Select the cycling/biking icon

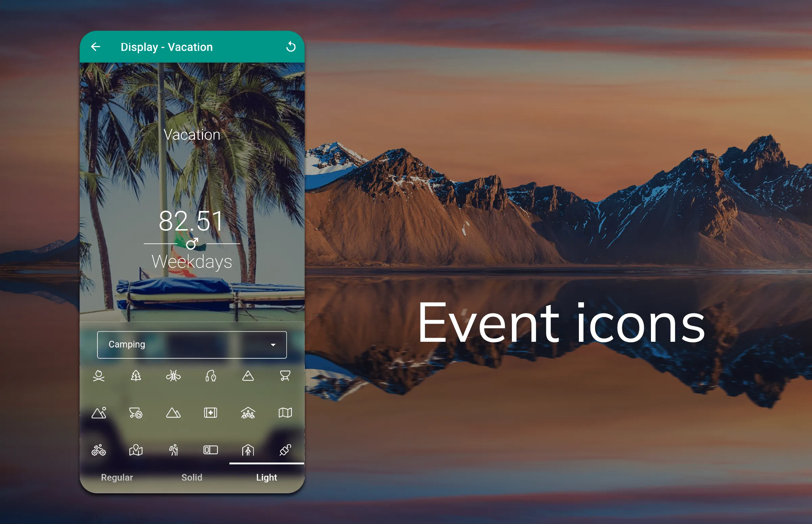tap(98, 450)
